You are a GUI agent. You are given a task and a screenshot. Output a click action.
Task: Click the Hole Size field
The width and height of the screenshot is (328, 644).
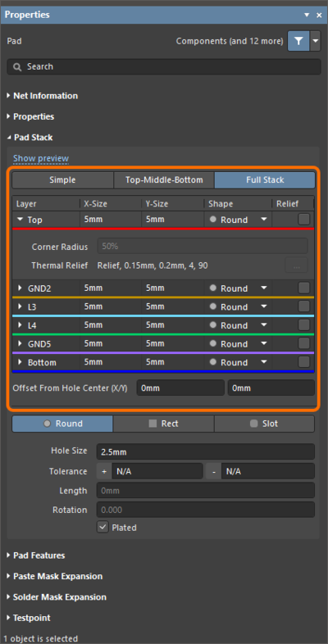[x=206, y=452]
